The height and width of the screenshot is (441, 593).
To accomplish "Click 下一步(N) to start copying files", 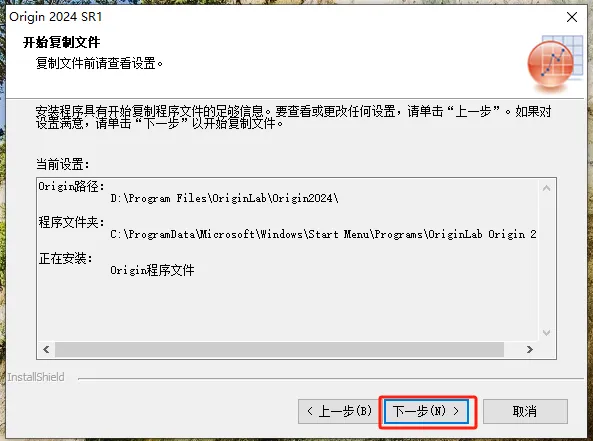I will pos(426,411).
